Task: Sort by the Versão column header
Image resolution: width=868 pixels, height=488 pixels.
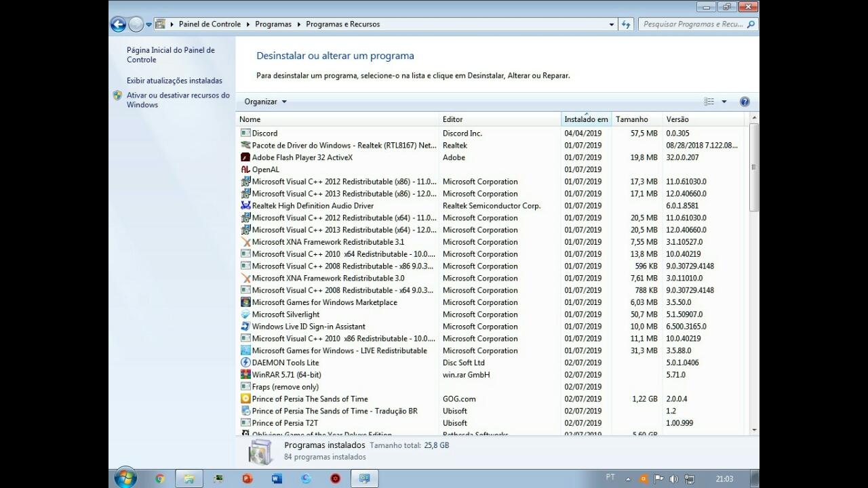Action: pos(703,119)
